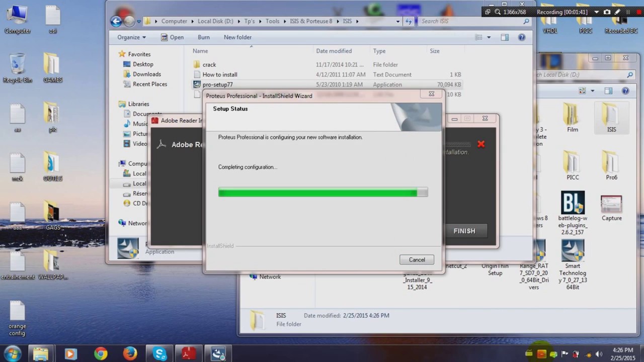Open the address bar history dropdown
Image resolution: width=644 pixels, height=362 pixels.
(x=398, y=21)
